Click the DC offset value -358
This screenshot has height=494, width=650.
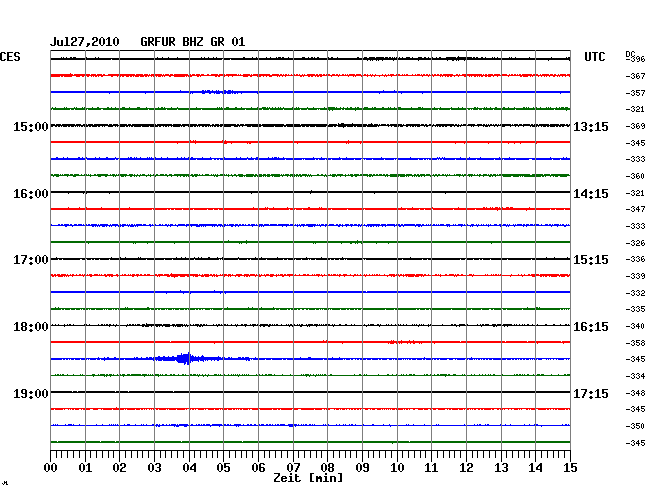[635, 343]
